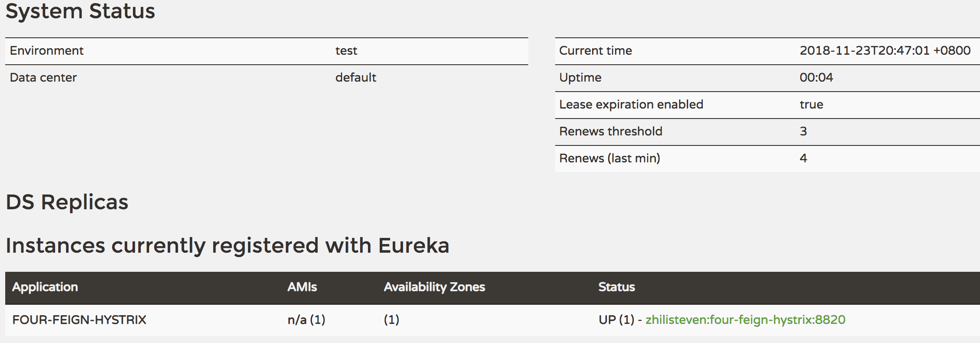This screenshot has width=980, height=343.
Task: Click the Data center row label
Action: point(43,78)
